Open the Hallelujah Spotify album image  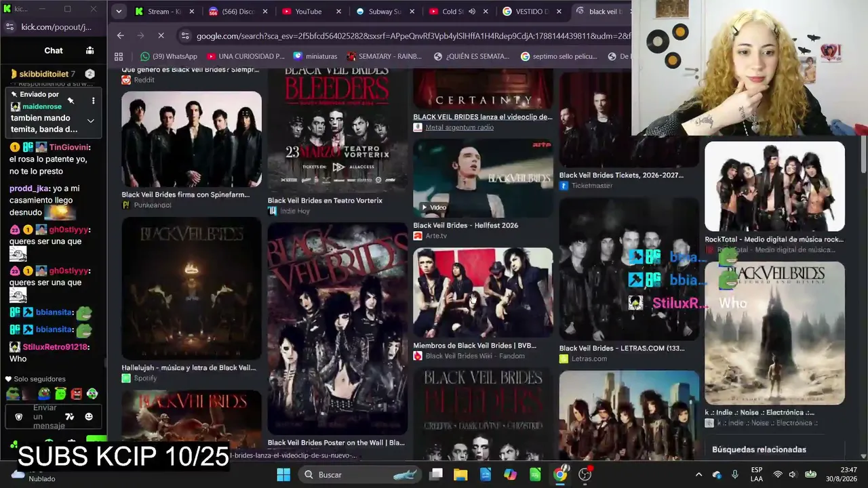point(191,288)
